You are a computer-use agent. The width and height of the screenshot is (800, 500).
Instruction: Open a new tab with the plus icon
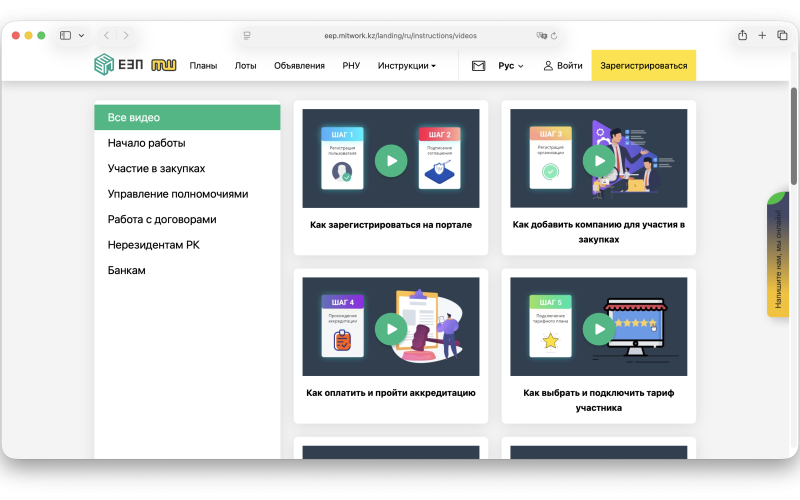tap(762, 35)
